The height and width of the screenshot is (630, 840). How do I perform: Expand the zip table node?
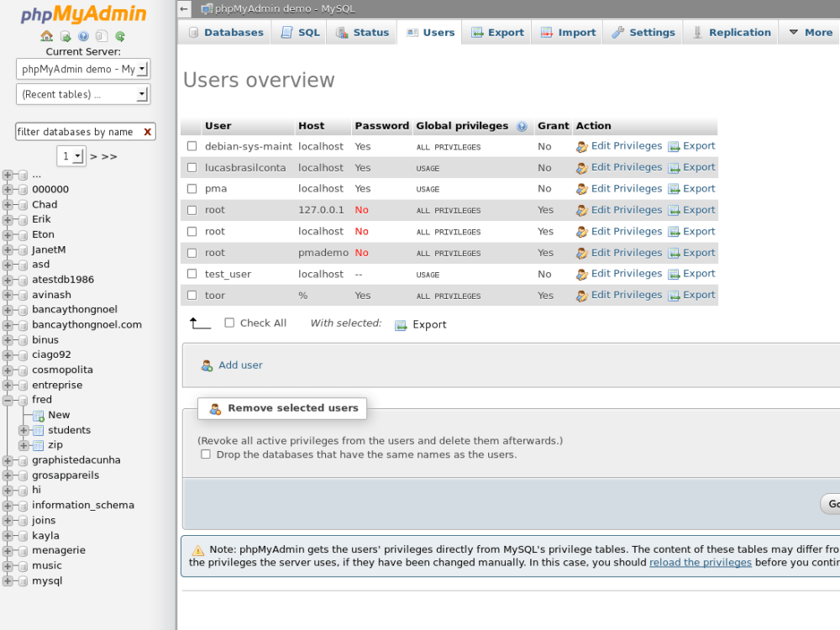point(24,445)
